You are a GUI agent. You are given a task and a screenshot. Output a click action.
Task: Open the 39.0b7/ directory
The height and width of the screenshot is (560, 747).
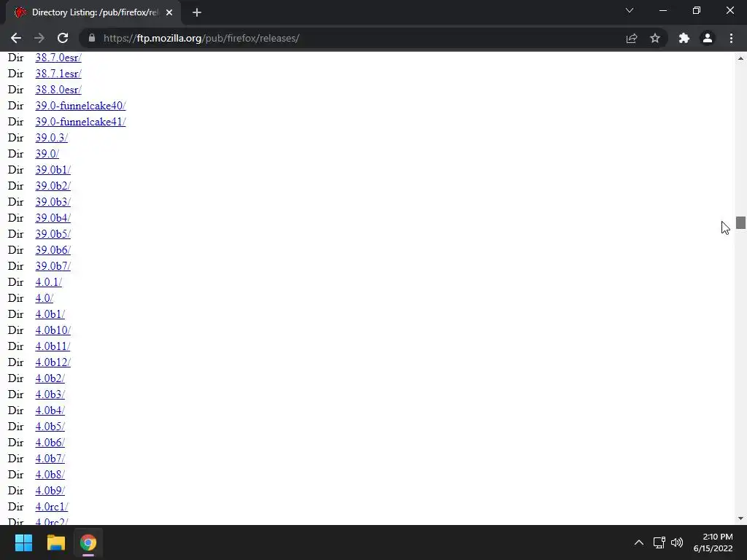tap(53, 266)
